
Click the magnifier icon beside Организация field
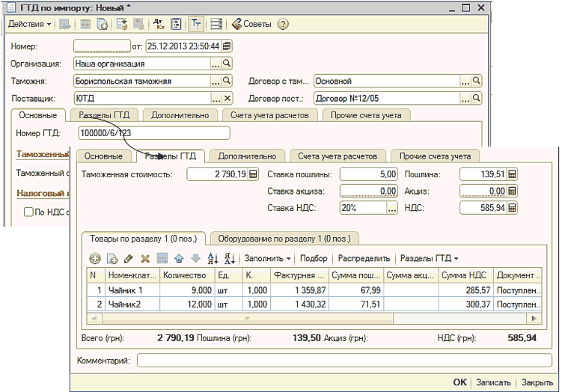pyautogui.click(x=227, y=64)
